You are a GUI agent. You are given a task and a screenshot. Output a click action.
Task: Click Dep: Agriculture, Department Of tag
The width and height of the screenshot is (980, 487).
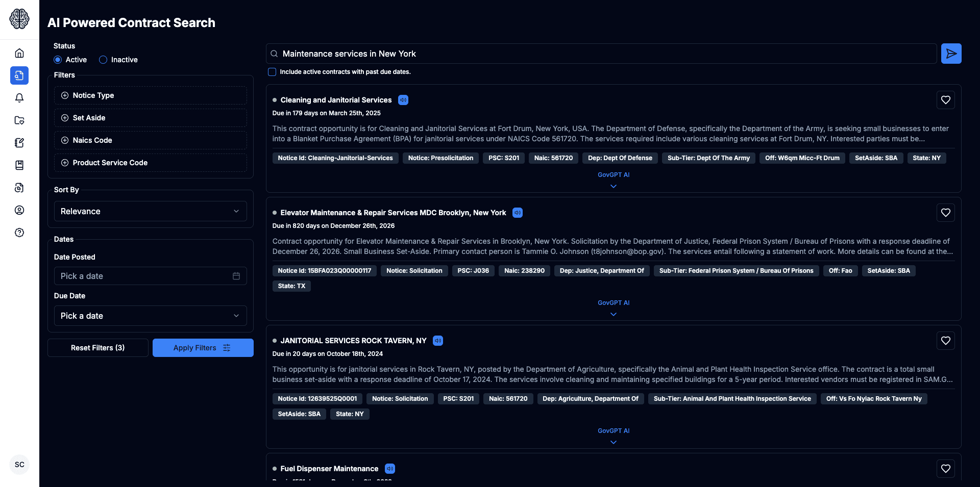click(591, 399)
